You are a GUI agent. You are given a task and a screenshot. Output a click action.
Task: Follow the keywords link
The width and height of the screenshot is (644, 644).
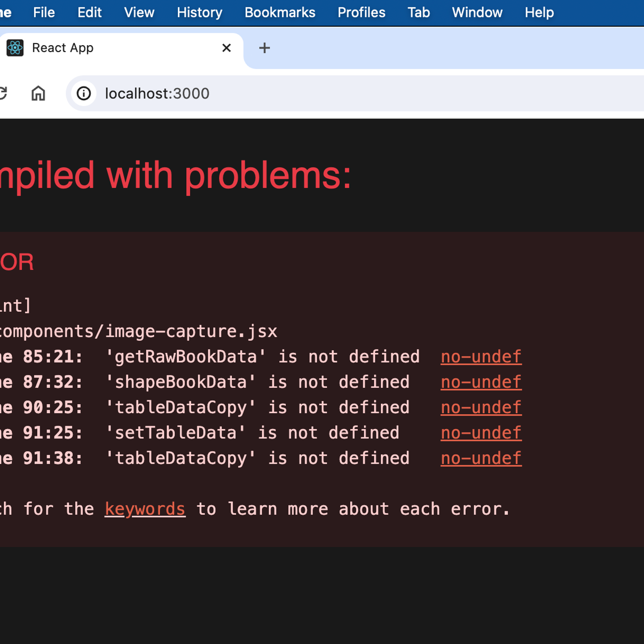tap(145, 509)
